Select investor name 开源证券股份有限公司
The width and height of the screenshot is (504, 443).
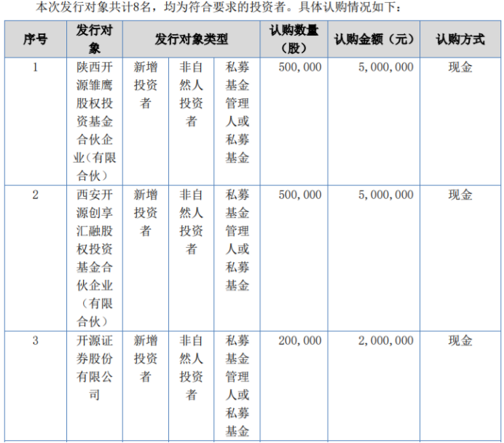(x=95, y=368)
